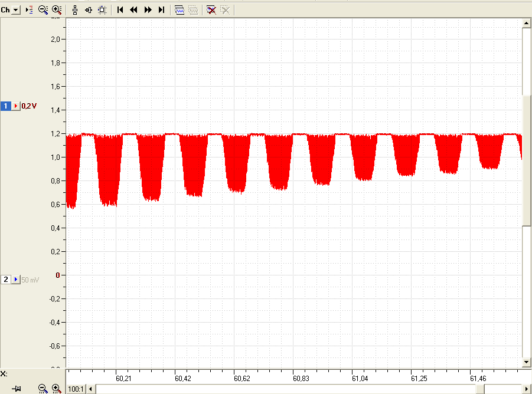Viewport: 532px width, 394px height.
Task: Click the fit-to-frame crop icon
Action: pyautogui.click(x=102, y=10)
